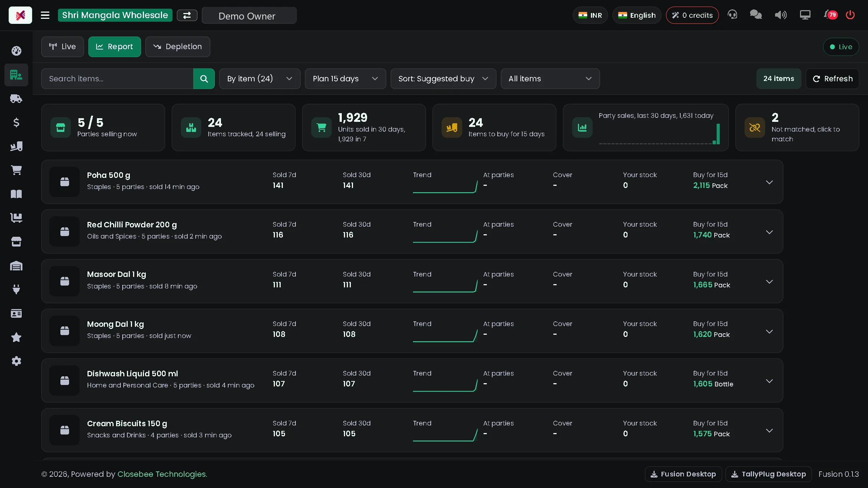The height and width of the screenshot is (488, 868).
Task: Open the star favorites sidebar icon
Action: (16, 337)
